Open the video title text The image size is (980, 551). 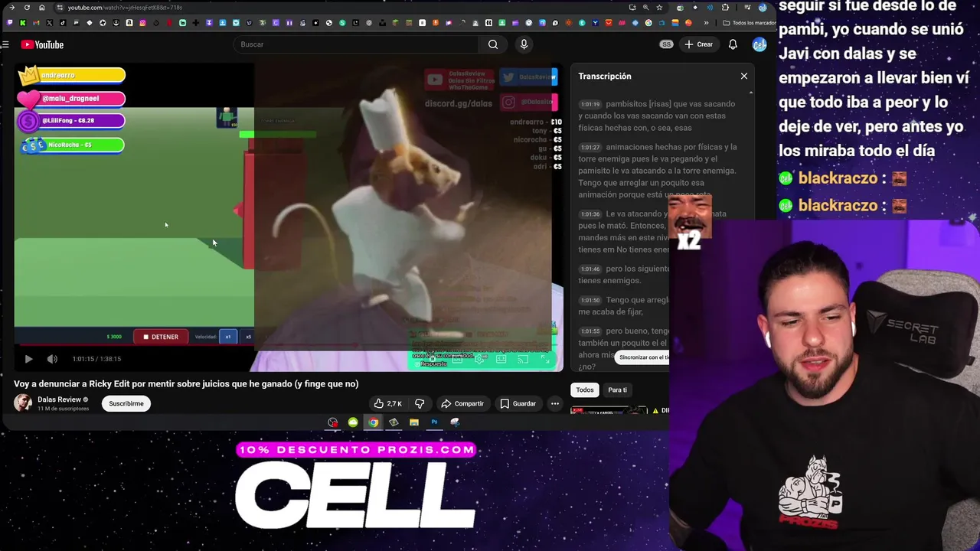[x=186, y=384]
